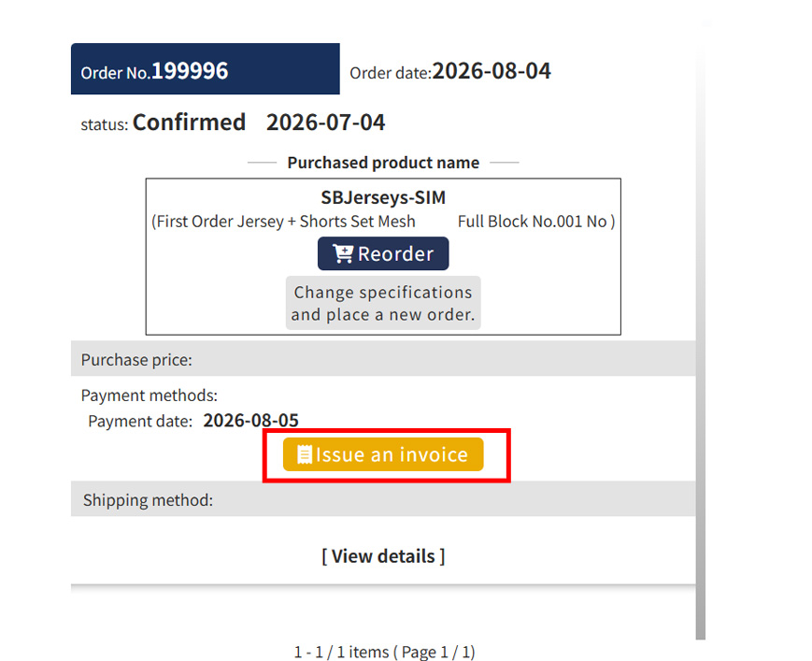Open the View details link
Screen dimensions: 812x661
point(383,556)
